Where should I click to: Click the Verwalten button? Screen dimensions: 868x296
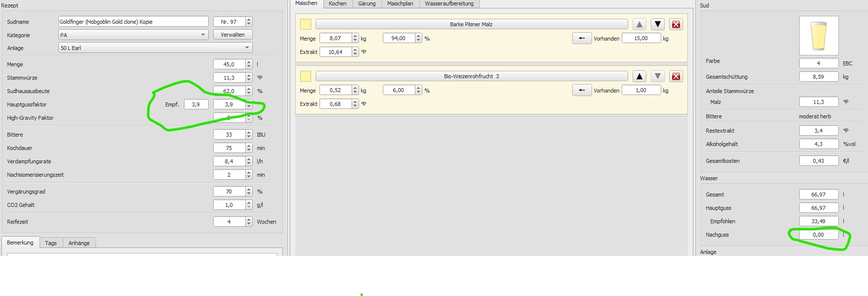click(232, 35)
